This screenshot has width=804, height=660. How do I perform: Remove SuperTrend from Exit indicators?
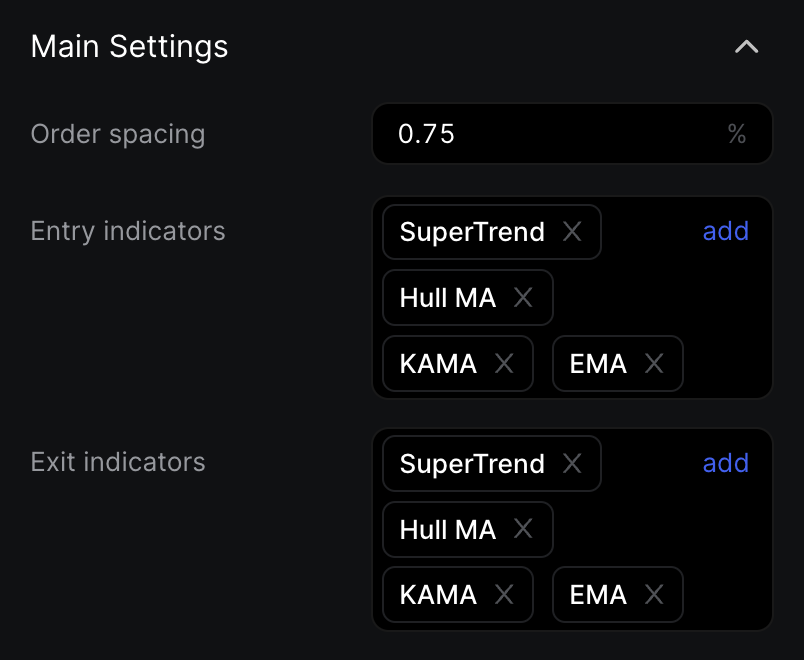point(572,464)
